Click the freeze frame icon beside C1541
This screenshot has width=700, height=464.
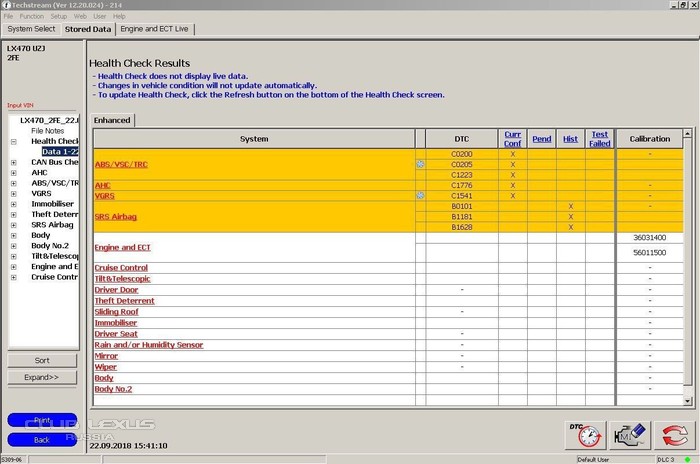pos(420,196)
